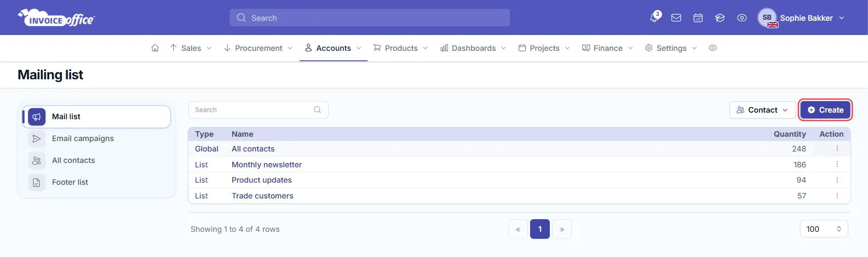Open the Accounts menu
The width and height of the screenshot is (868, 257).
click(334, 48)
